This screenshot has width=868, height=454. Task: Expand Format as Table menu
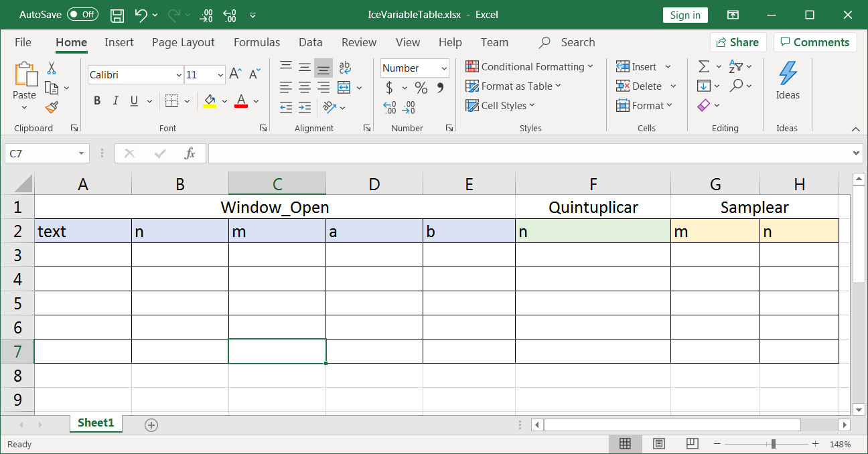click(x=513, y=86)
